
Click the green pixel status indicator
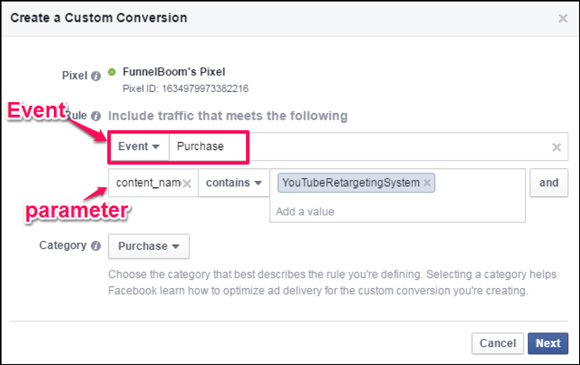(112, 72)
